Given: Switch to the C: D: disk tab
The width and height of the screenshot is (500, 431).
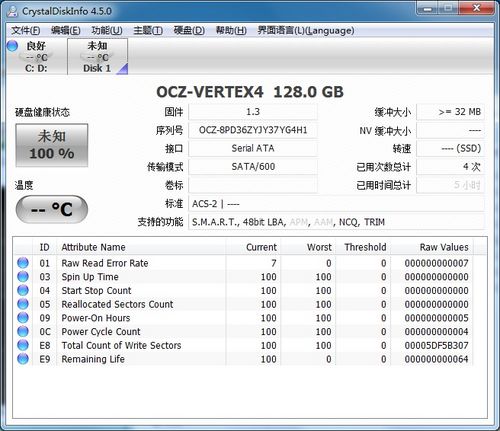Looking at the screenshot, I should [x=36, y=57].
